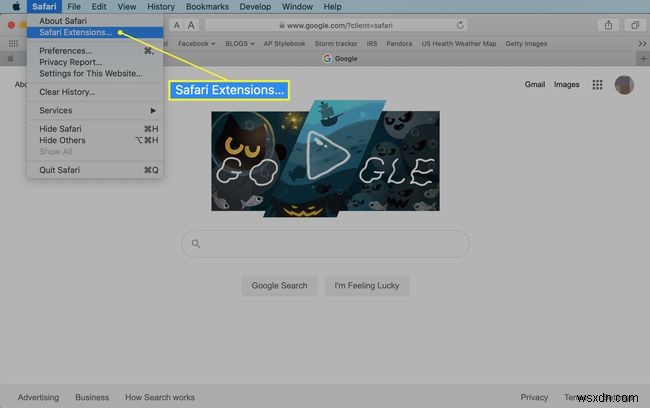Open Advertising footer link
The width and height of the screenshot is (650, 408).
click(38, 397)
